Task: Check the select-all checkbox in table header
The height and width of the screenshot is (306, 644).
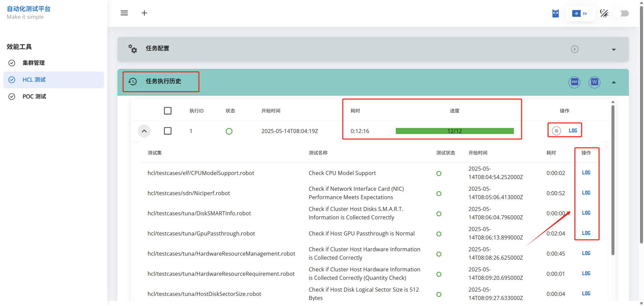Action: [x=168, y=111]
